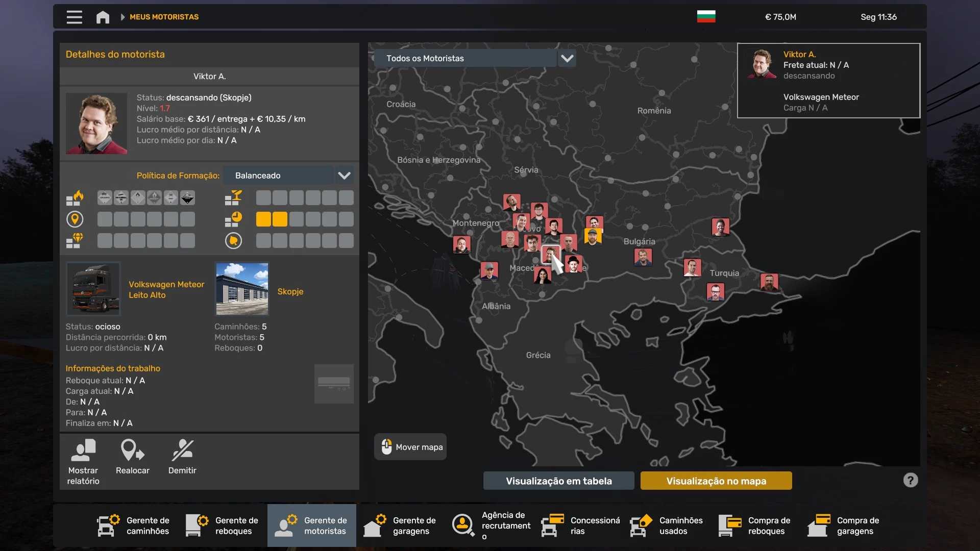980x551 pixels.
Task: Go to the home screen icon
Action: (x=103, y=17)
